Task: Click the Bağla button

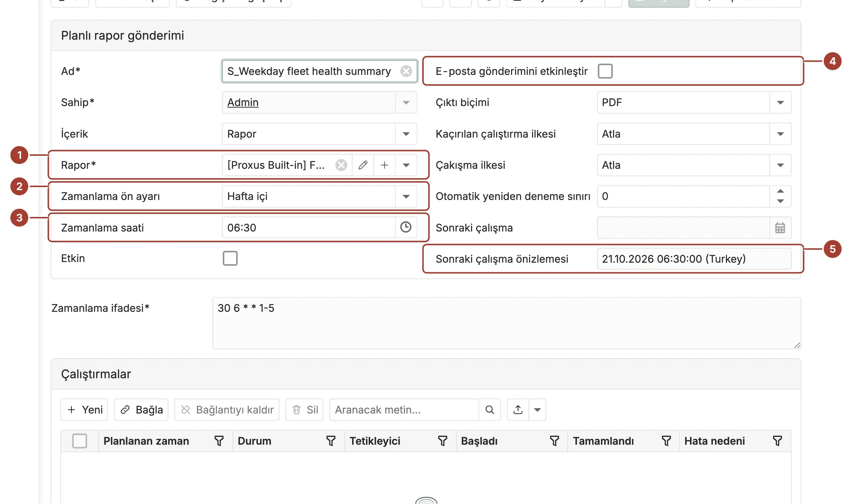Action: click(141, 410)
